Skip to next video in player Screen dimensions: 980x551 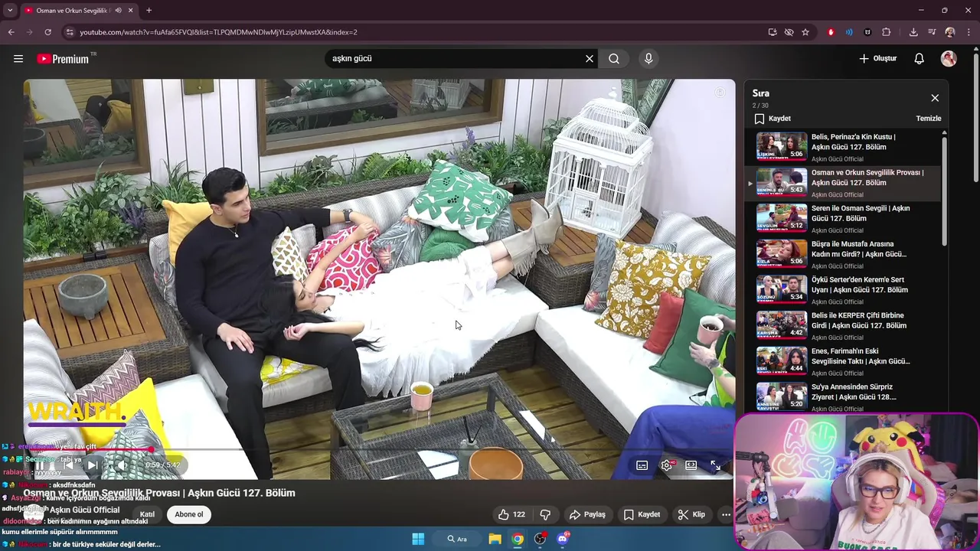coord(92,465)
